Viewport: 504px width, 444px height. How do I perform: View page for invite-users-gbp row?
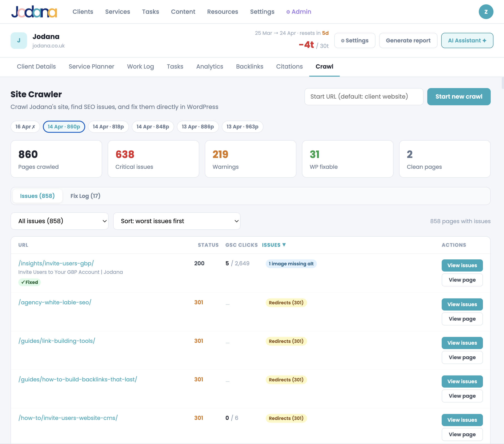point(462,280)
